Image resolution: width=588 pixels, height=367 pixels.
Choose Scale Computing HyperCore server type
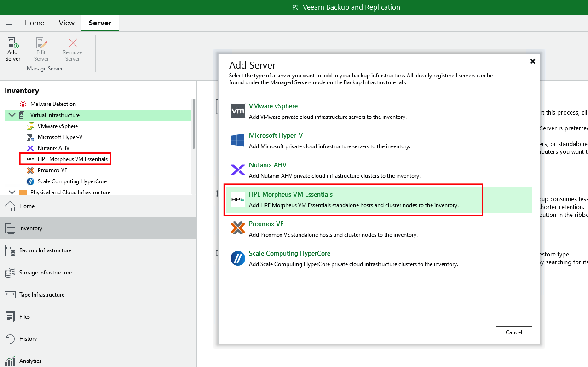(x=378, y=258)
